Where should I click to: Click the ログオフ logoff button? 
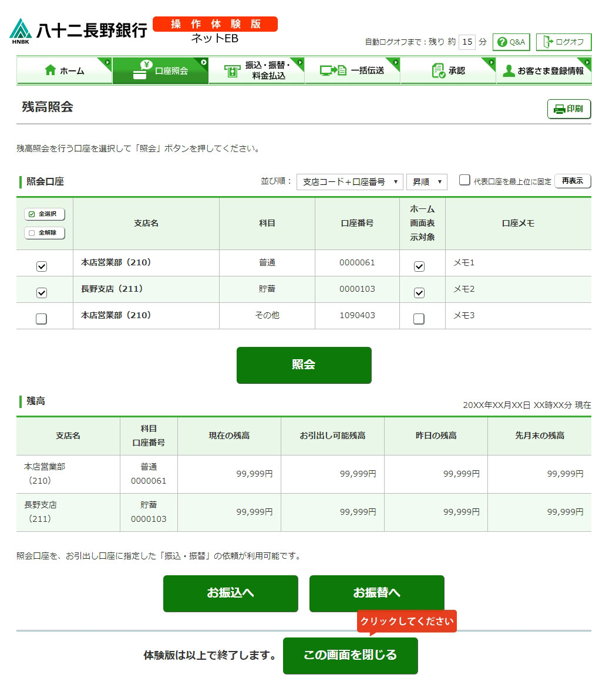pos(563,42)
